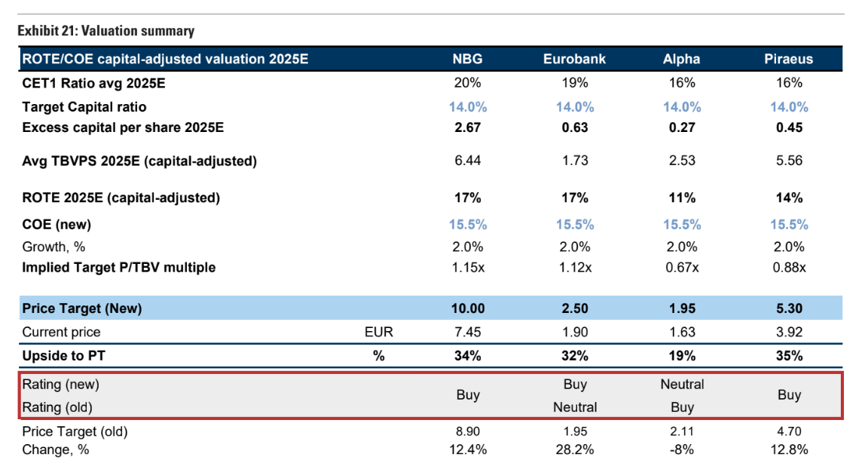868x460 pixels.
Task: Select Alpha's new Neutral rating
Action: coord(682,384)
